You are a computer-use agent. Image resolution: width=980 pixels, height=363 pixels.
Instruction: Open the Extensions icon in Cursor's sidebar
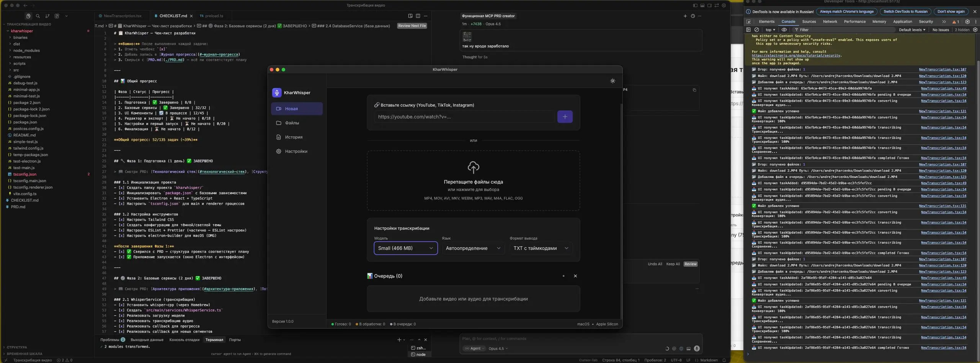tap(57, 16)
